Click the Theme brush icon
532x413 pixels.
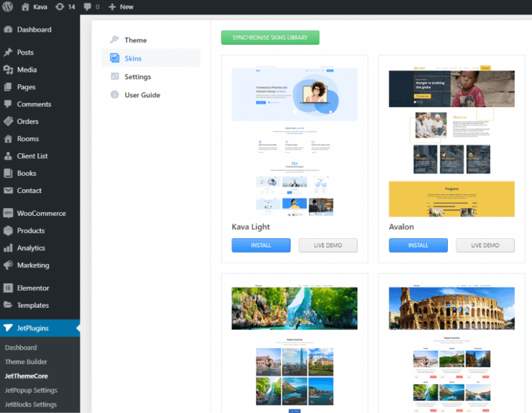point(115,40)
